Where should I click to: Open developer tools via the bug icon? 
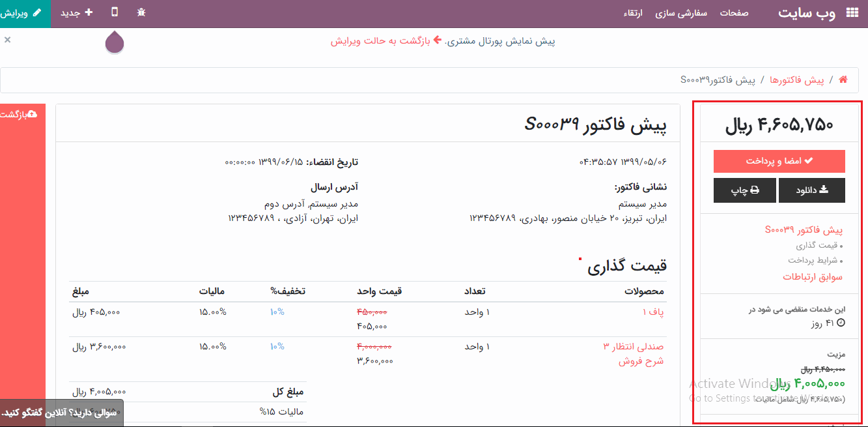(141, 12)
